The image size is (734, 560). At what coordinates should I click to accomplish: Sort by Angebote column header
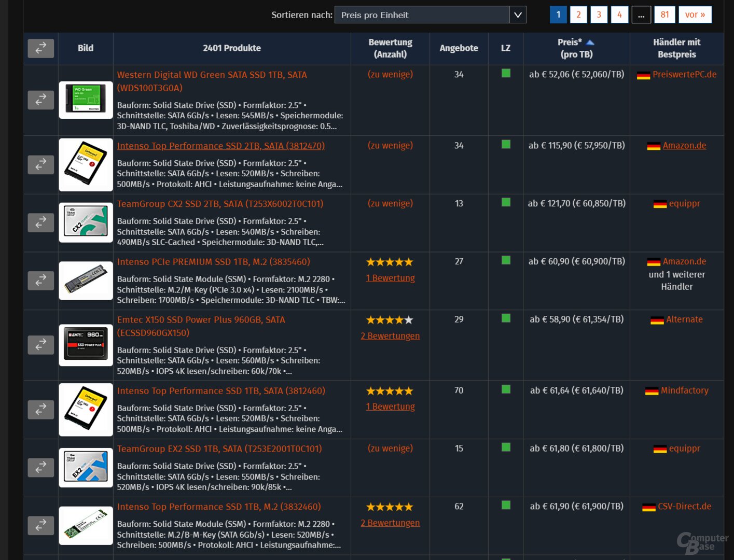(459, 48)
